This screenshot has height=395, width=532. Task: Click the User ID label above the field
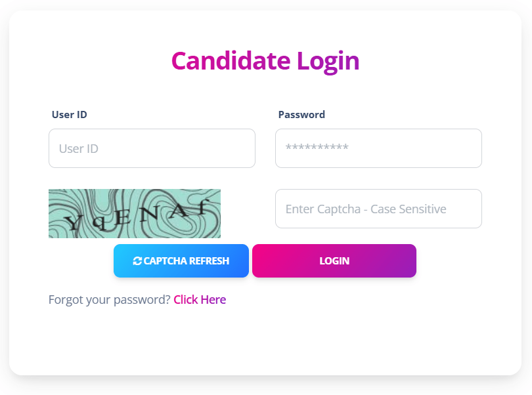click(70, 115)
